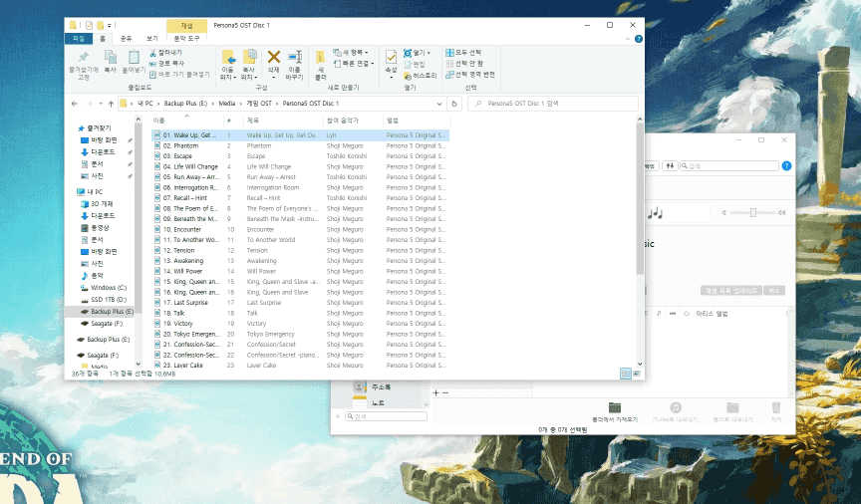This screenshot has height=504, width=861.
Task: Click the Edit (편집) icon in ribbon
Action: [415, 64]
